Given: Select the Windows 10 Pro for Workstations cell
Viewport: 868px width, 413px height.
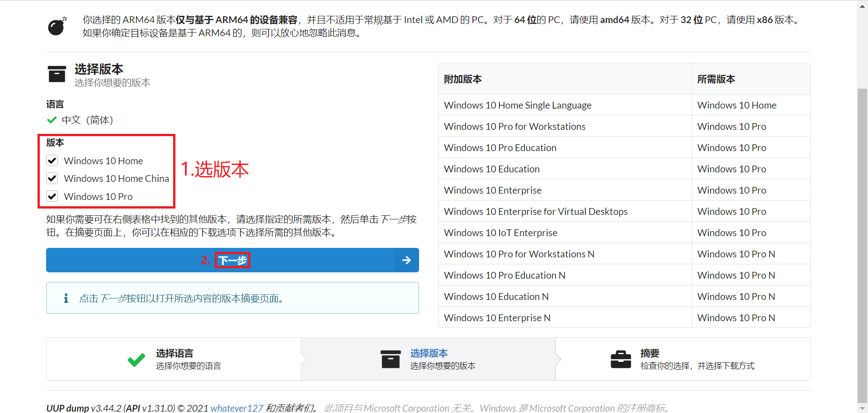Looking at the screenshot, I should point(565,126).
